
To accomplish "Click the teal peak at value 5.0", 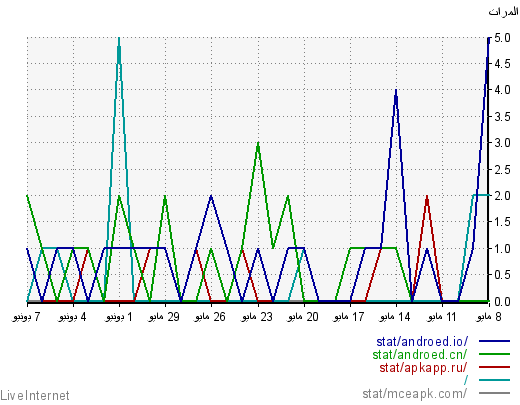I will (119, 39).
